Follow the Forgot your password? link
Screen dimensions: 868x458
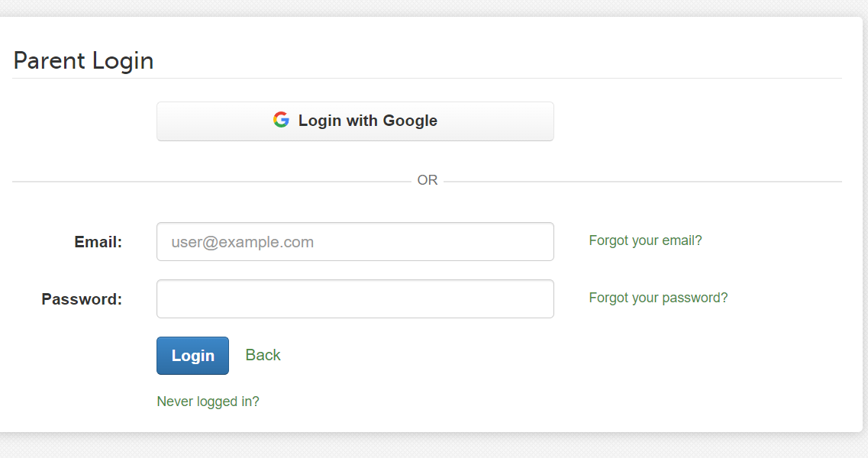coord(658,298)
